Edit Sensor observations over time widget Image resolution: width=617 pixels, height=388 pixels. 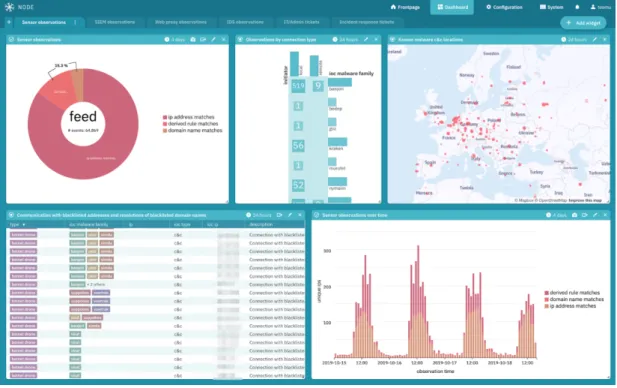(x=595, y=215)
